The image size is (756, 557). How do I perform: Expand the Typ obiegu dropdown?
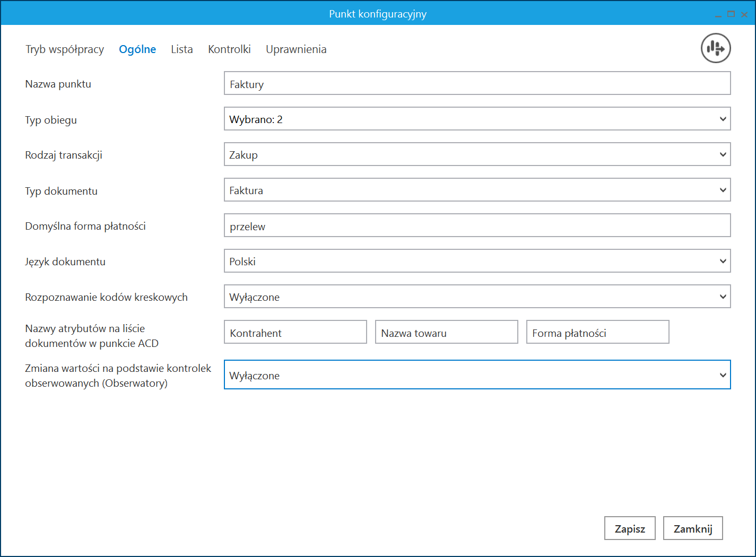[477, 119]
